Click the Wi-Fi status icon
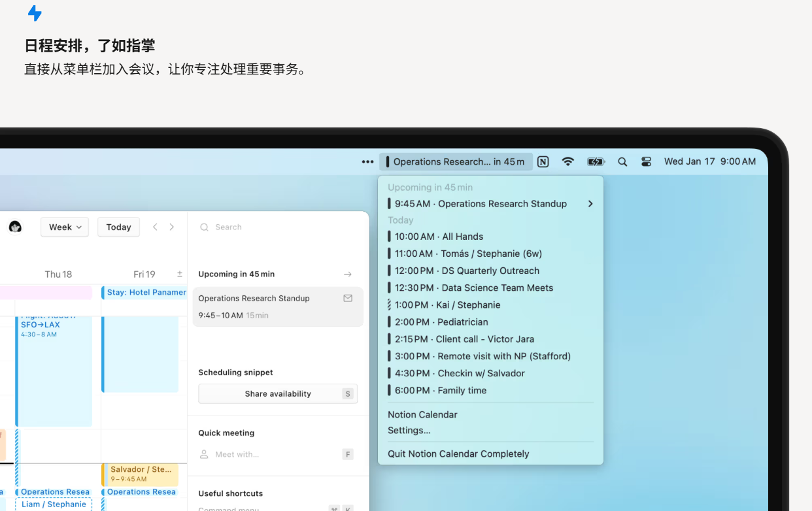The width and height of the screenshot is (812, 511). pos(567,161)
